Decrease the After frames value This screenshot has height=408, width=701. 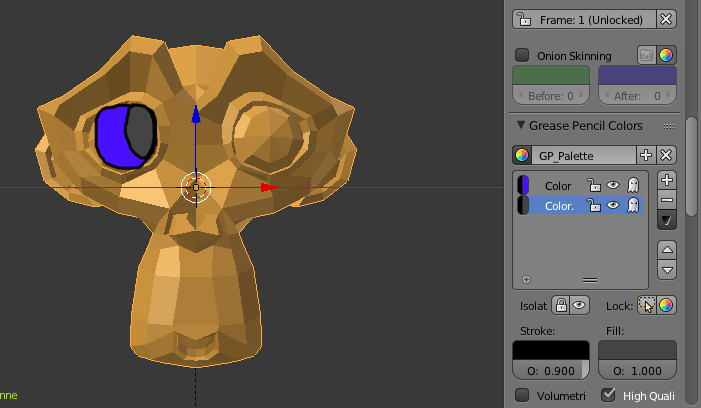click(x=607, y=95)
